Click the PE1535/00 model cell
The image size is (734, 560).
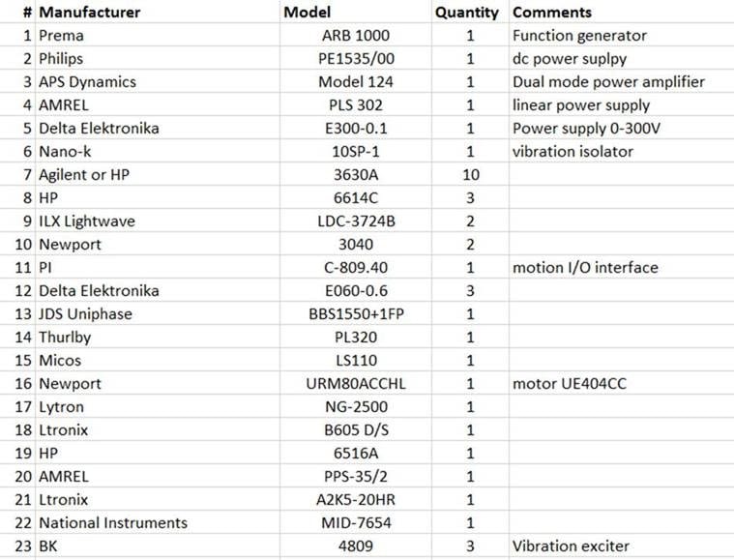(x=356, y=59)
